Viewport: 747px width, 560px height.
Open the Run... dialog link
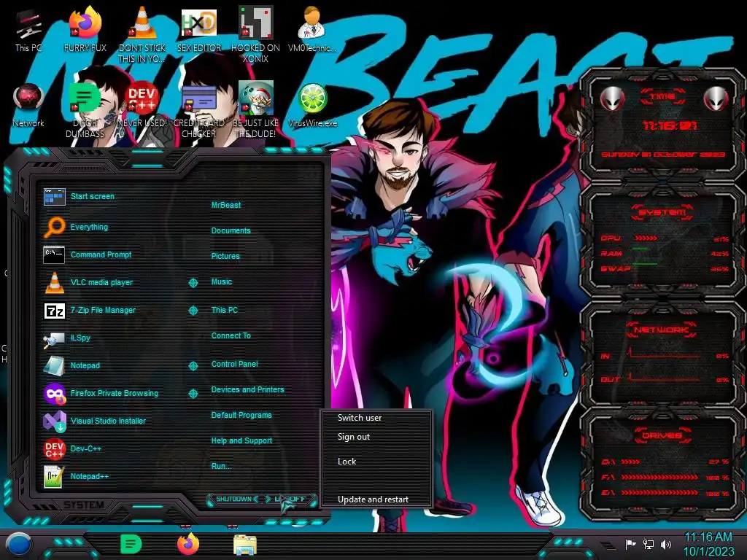(221, 466)
